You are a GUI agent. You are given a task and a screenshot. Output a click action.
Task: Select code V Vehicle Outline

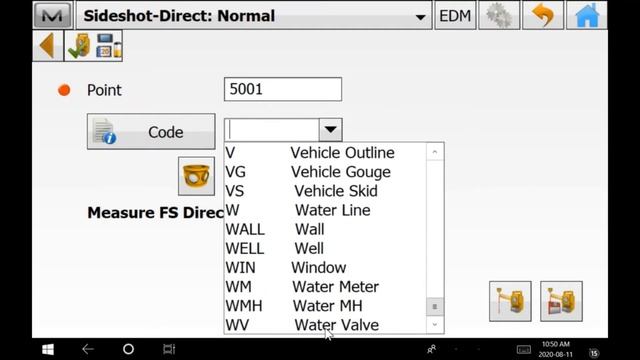(x=325, y=153)
